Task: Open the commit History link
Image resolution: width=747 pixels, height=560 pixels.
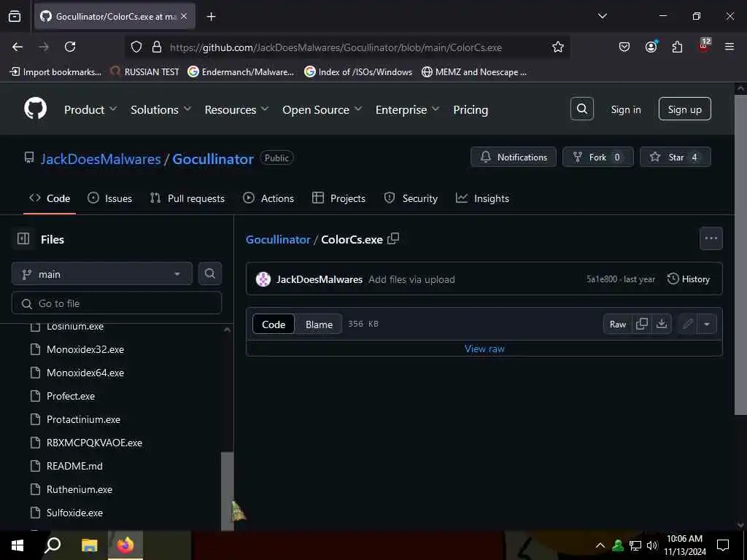Action: click(x=689, y=279)
